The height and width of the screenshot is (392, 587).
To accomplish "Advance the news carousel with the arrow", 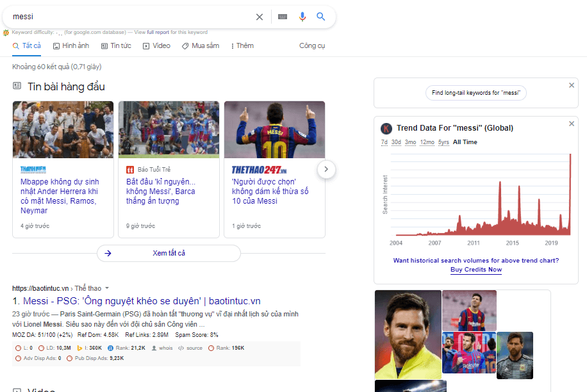I will coord(326,169).
